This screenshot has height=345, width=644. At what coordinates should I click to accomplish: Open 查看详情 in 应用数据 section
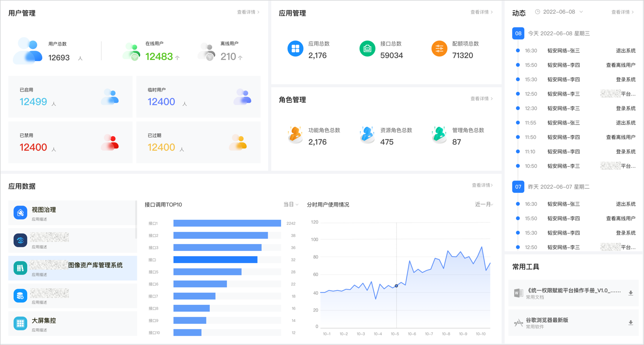(482, 185)
